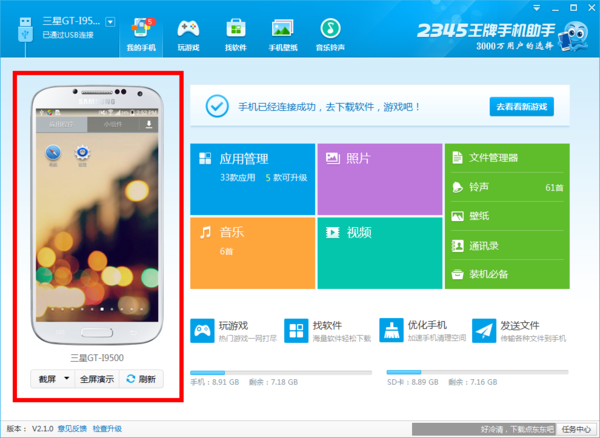
Task: Open the 通讯录 contacts entry
Action: coord(506,244)
